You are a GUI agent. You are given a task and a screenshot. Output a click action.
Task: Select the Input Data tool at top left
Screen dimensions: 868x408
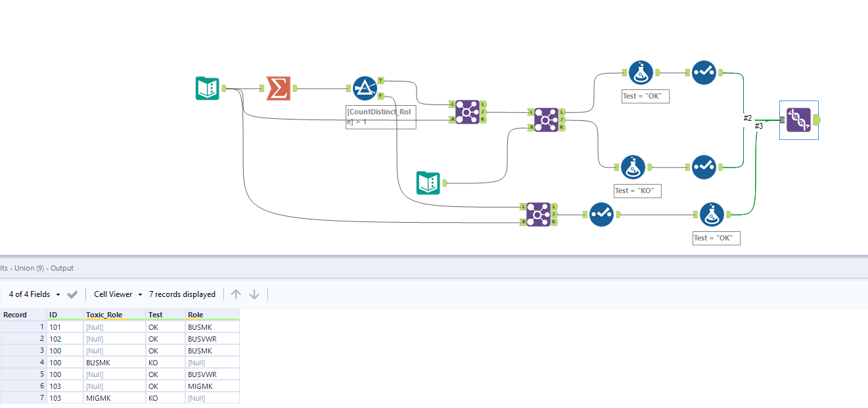click(208, 87)
